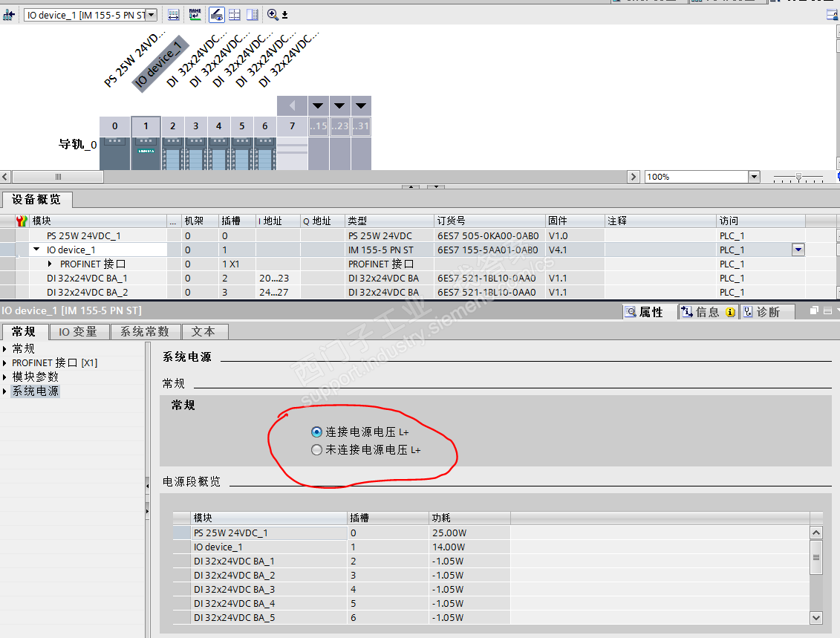This screenshot has width=840, height=638.
Task: Expand the slot ..15 group arrow
Action: coord(318,105)
